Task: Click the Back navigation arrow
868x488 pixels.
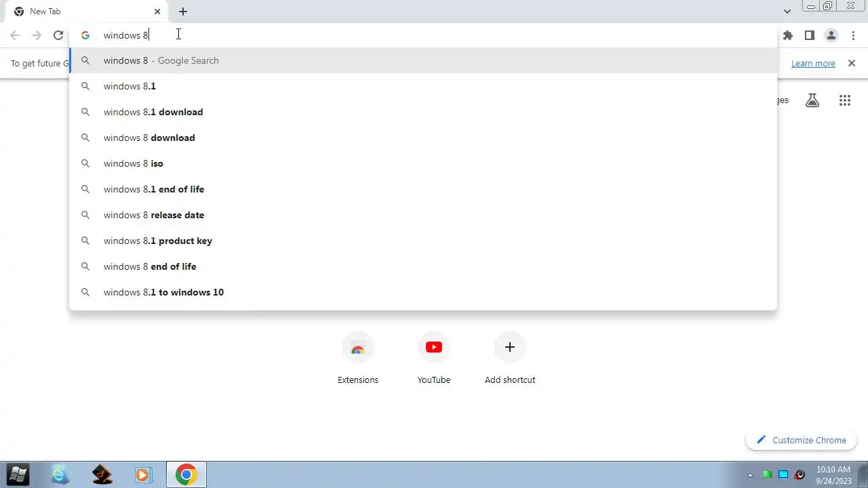Action: pyautogui.click(x=15, y=35)
